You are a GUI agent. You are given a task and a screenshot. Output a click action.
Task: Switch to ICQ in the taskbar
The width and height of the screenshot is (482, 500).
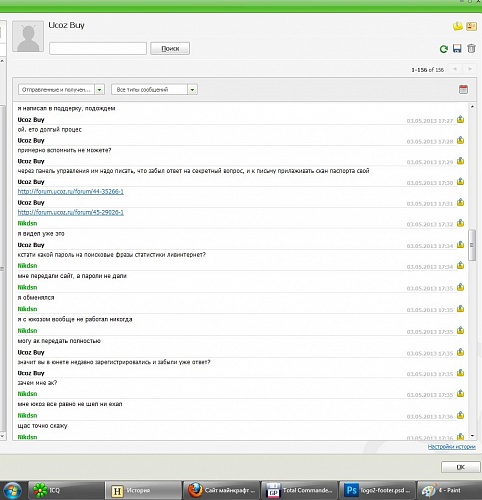(66, 490)
